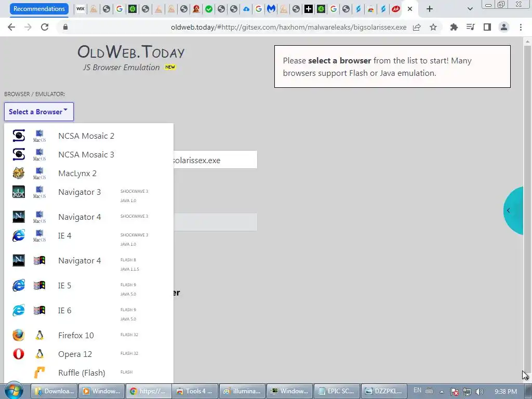Image resolution: width=532 pixels, height=399 pixels.
Task: Click the Opera red O icon
Action: pyautogui.click(x=19, y=354)
